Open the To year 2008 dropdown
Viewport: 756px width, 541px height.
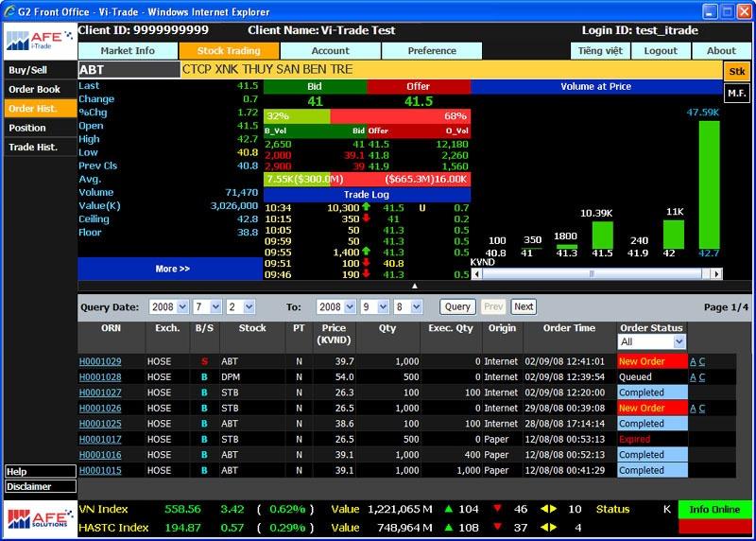point(336,307)
